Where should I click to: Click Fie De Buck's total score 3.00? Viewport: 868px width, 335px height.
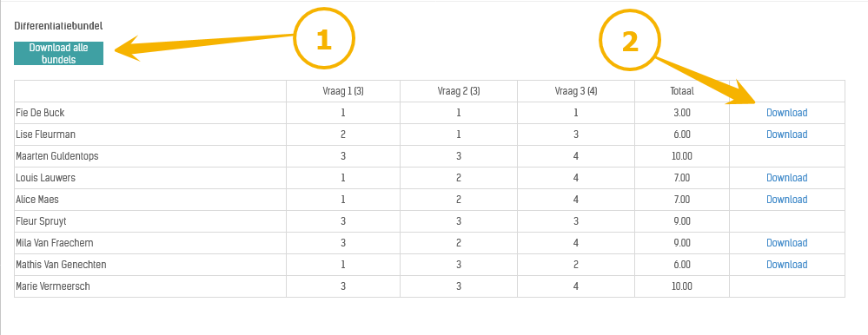682,113
